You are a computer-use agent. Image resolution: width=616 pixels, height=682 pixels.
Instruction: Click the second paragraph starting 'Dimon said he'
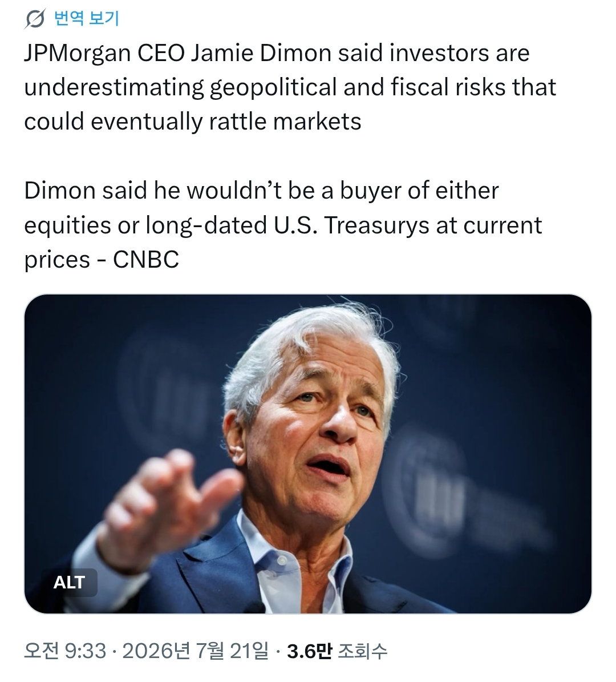pyautogui.click(x=283, y=225)
